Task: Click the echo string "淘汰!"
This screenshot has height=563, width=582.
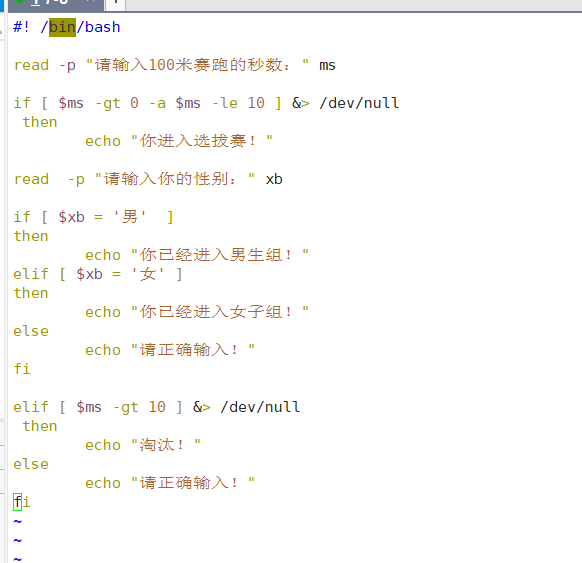Action: point(166,445)
